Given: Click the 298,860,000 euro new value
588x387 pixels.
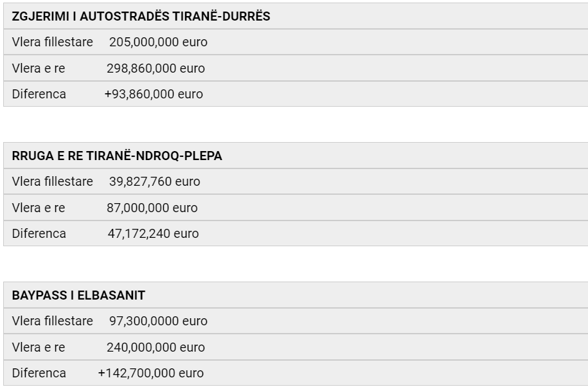Looking at the screenshot, I should point(156,68).
